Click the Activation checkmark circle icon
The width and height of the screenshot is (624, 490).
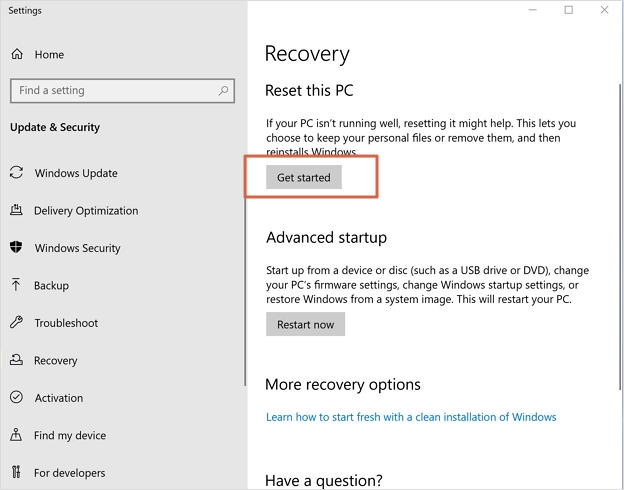(16, 398)
